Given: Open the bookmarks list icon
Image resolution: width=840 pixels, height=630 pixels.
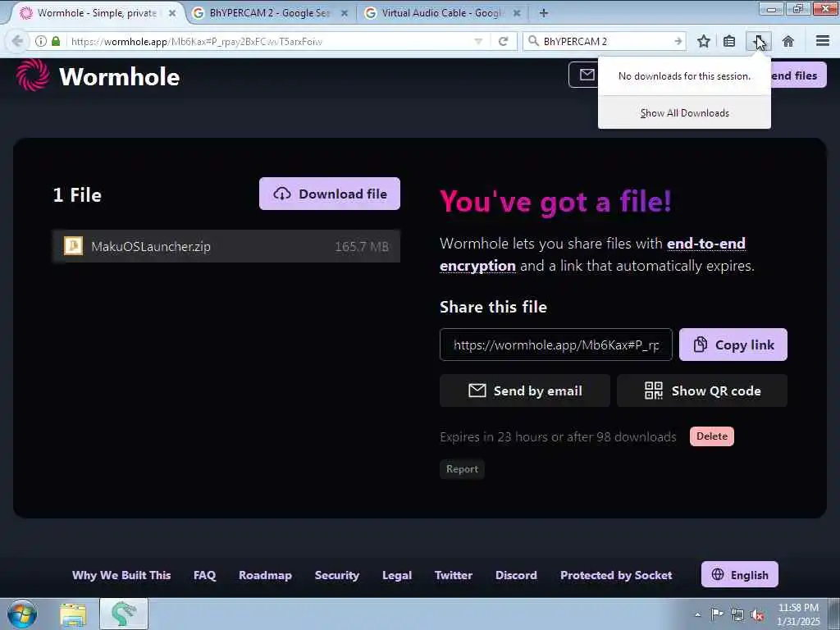Looking at the screenshot, I should [x=729, y=41].
